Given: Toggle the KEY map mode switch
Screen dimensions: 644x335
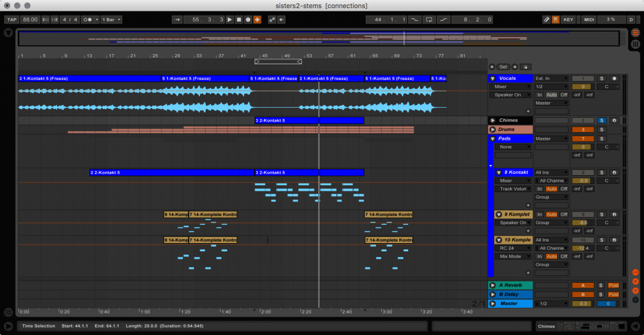Looking at the screenshot, I should coord(569,20).
